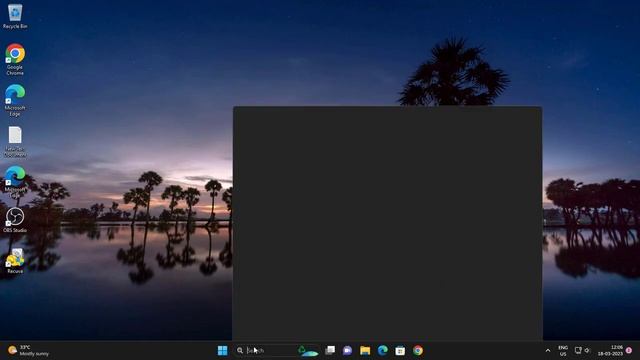Open the Windows Start menu
This screenshot has width=640, height=360.
point(222,350)
